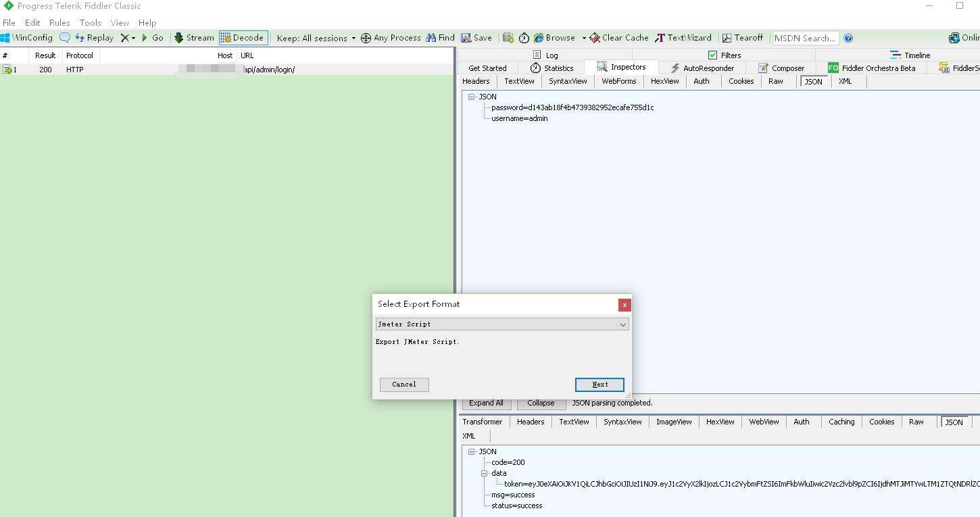Select the Inspectors tab

621,67
